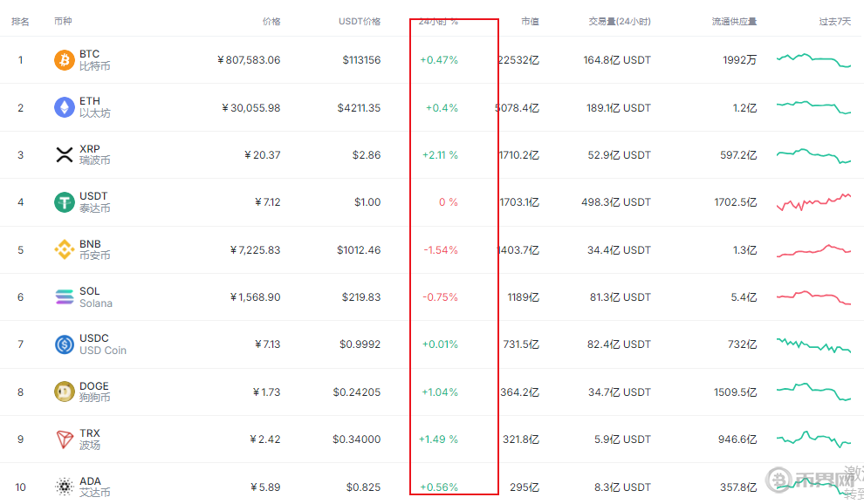Sort by the 市值 column header
Viewport: 864px width, 504px height.
530,22
